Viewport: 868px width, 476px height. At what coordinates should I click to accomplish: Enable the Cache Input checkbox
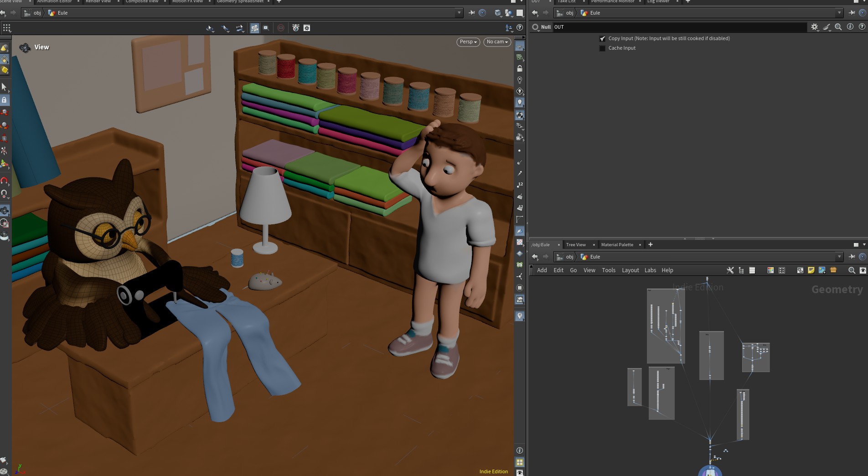coord(602,48)
